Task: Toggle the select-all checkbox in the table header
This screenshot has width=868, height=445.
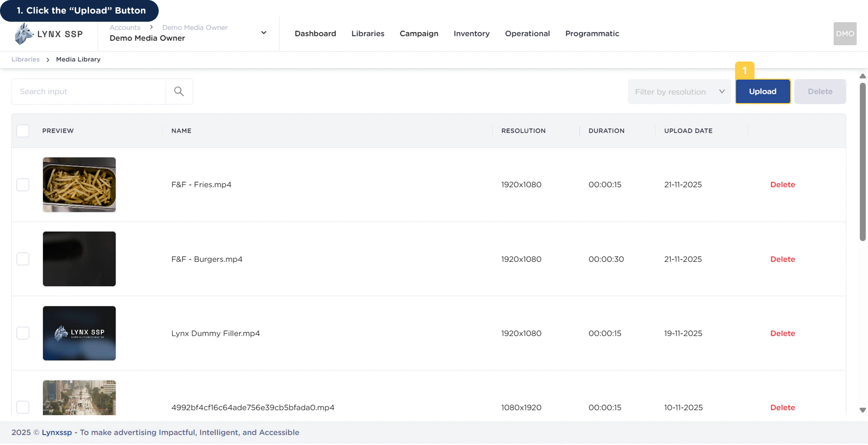Action: pyautogui.click(x=23, y=131)
